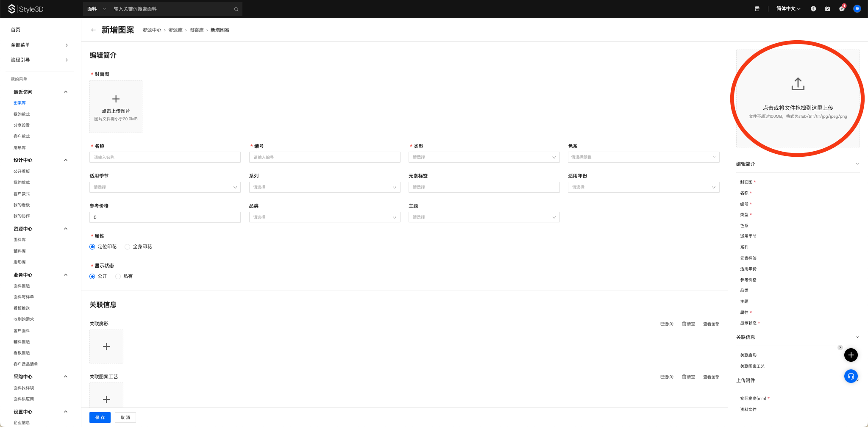This screenshot has height=427, width=868.
Task: Click the 取消 button
Action: pos(125,418)
